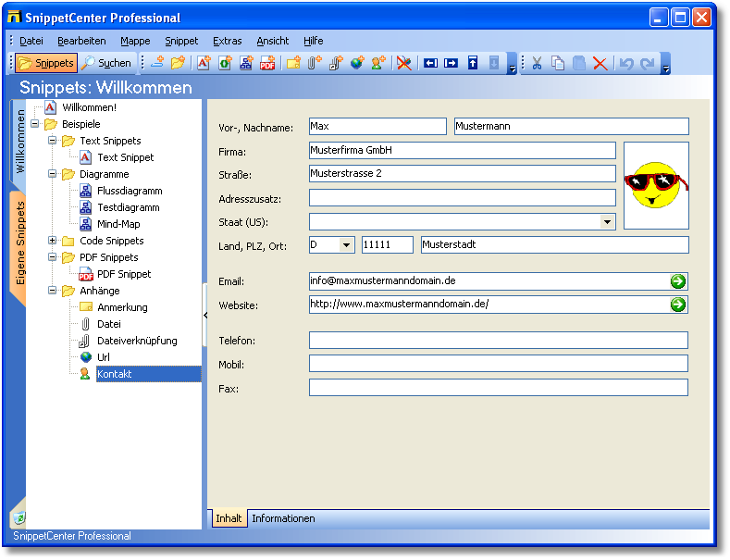Click the recycle bin icon bottom left
The width and height of the screenshot is (730, 560).
pos(19,517)
